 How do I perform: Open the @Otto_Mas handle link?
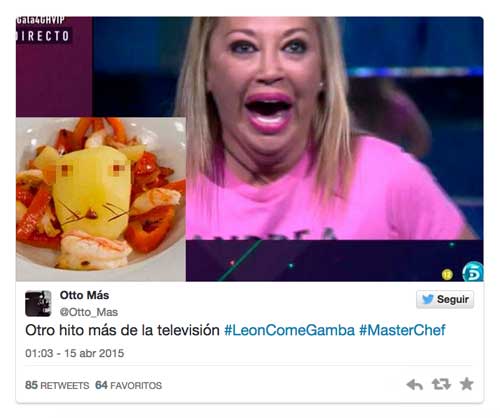pos(89,312)
